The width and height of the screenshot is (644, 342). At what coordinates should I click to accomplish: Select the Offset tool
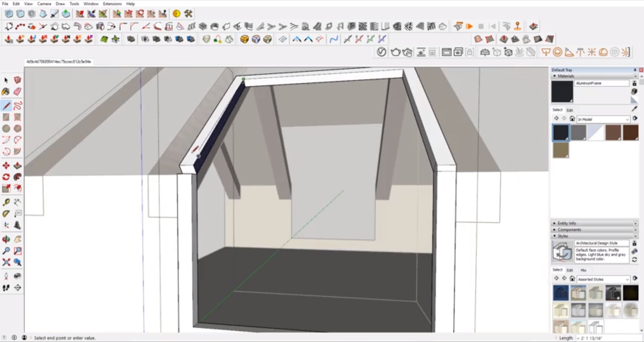tap(17, 188)
